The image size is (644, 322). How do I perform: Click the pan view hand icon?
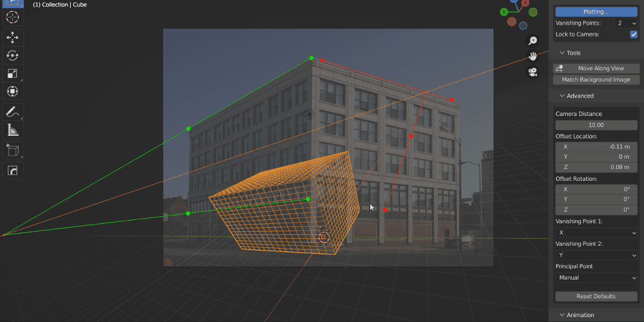(x=533, y=56)
